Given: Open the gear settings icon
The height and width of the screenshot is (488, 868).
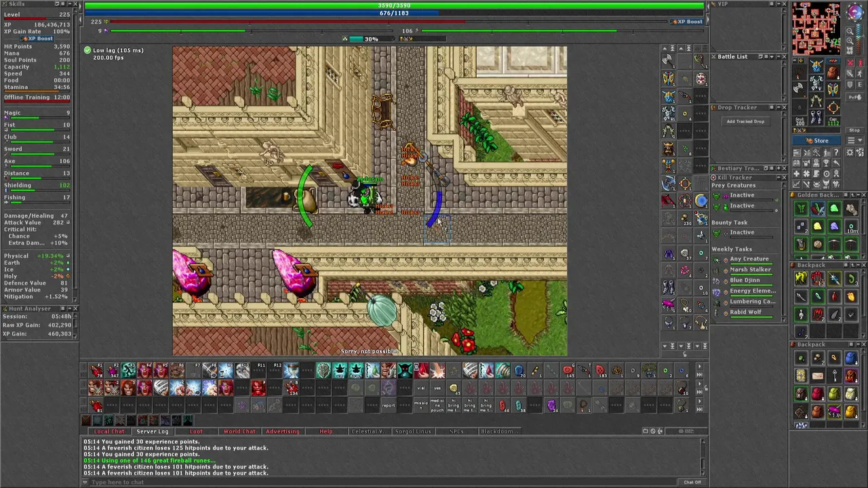Looking at the screenshot, I should click(x=850, y=152).
